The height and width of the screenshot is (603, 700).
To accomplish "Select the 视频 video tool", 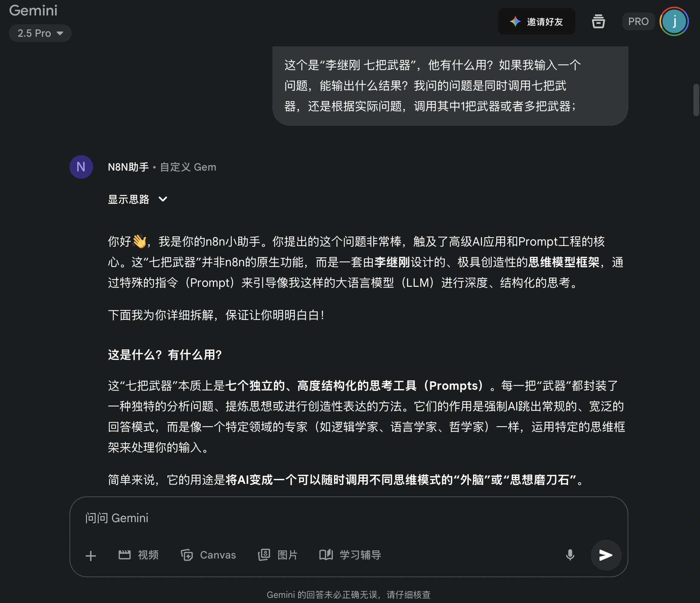I will coord(138,555).
